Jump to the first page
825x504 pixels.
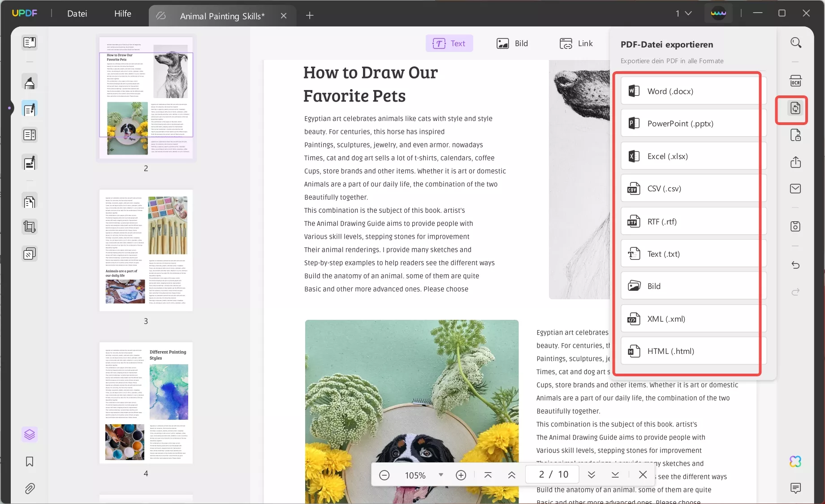tap(488, 475)
